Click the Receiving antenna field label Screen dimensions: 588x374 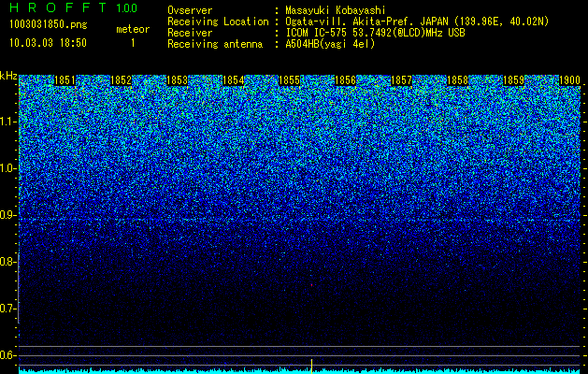click(x=215, y=44)
